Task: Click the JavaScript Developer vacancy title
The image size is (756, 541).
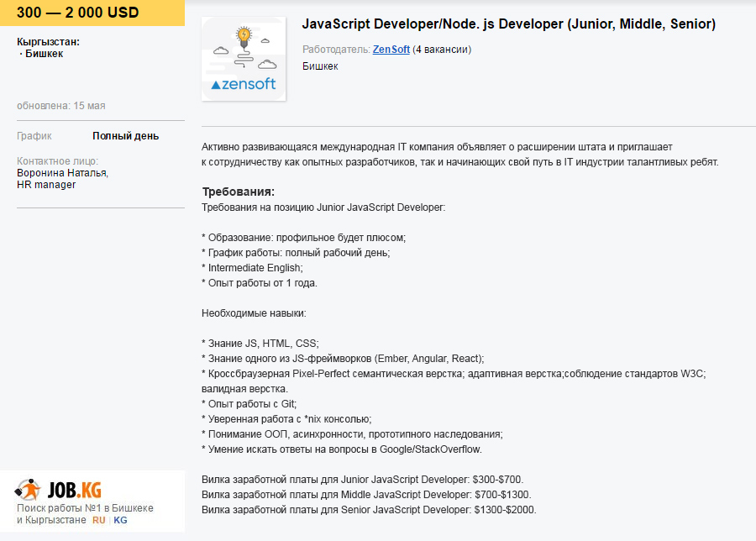Action: tap(509, 24)
